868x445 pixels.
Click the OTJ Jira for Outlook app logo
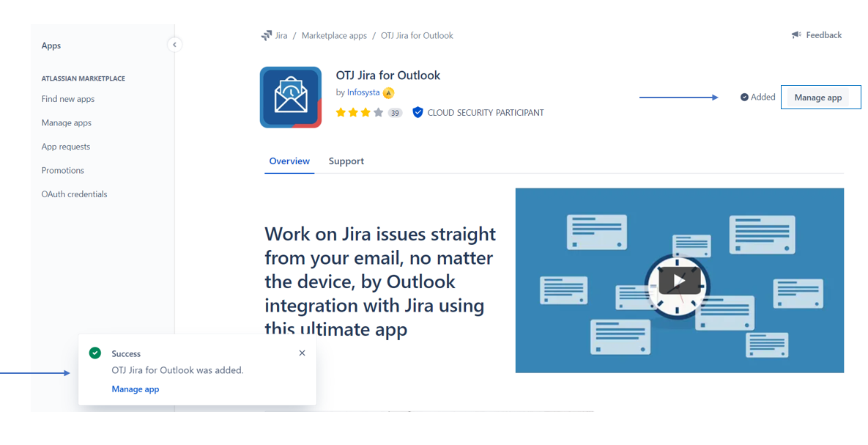point(291,98)
